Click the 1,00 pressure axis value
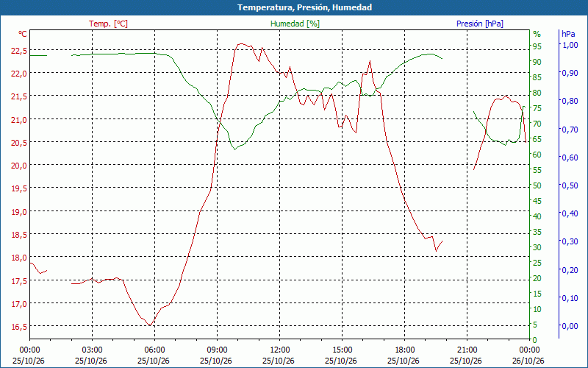The height and width of the screenshot is (368, 588). point(570,44)
